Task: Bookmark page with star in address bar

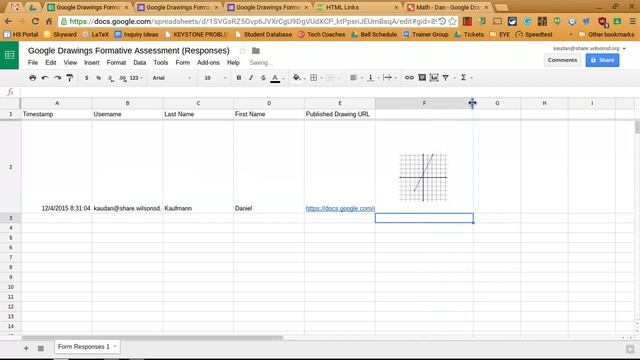Action: [452, 21]
